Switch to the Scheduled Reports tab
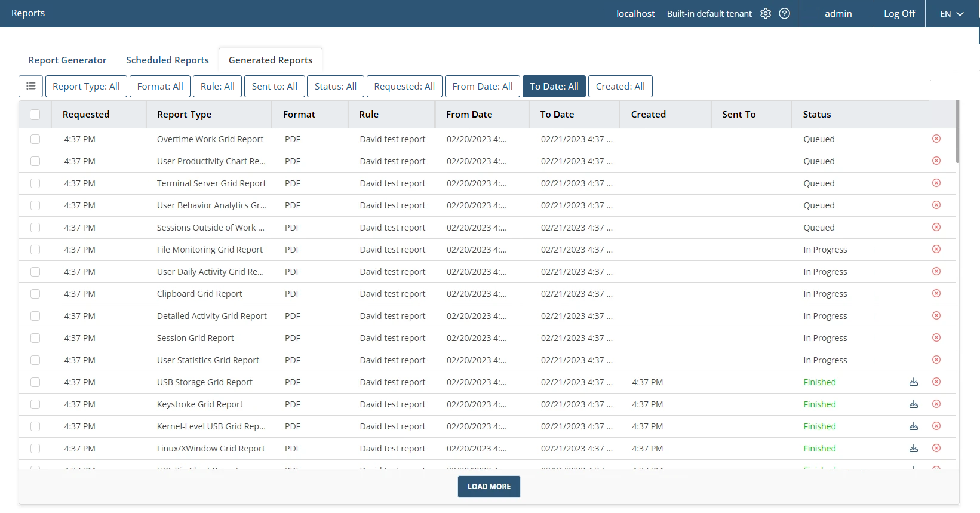The width and height of the screenshot is (980, 513). point(167,60)
